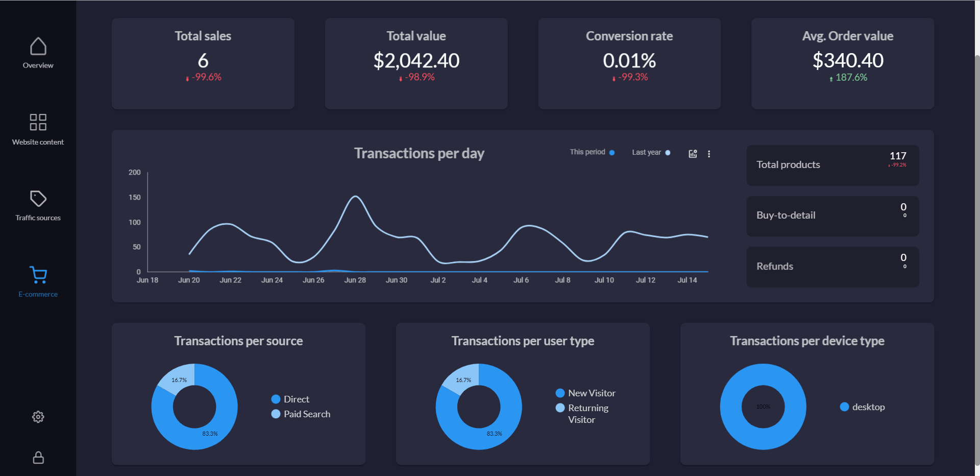This screenshot has height=476, width=980.
Task: Open the Overview home icon
Action: coord(38,46)
